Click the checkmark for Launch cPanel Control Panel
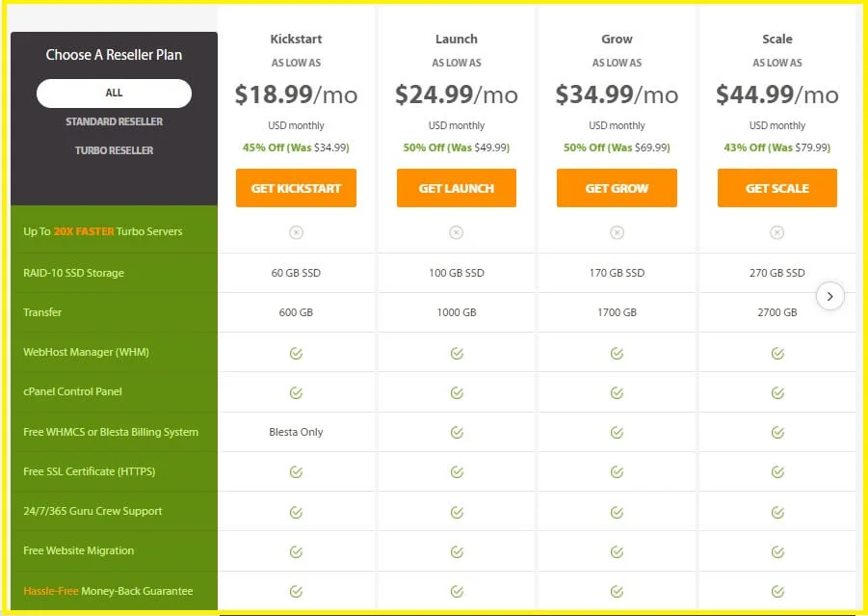868x616 pixels. click(x=456, y=391)
